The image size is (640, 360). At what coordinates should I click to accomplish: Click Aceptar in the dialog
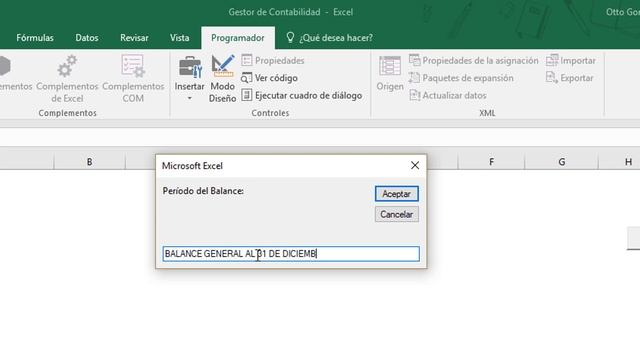396,194
